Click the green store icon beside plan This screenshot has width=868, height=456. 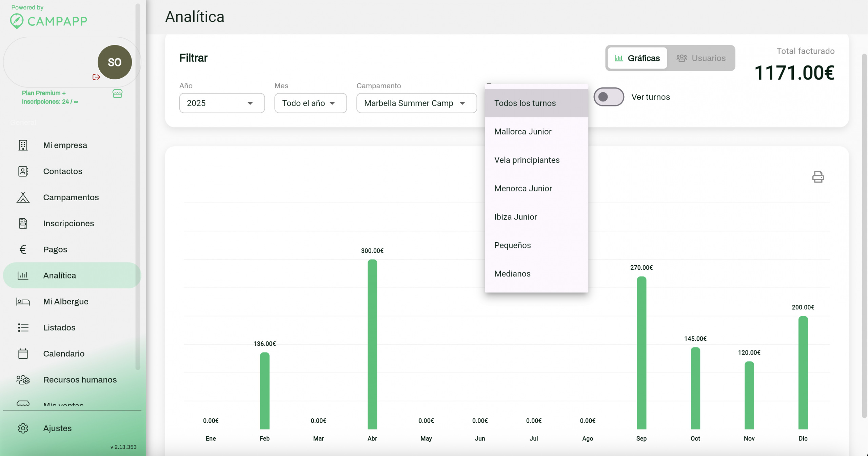tap(117, 94)
